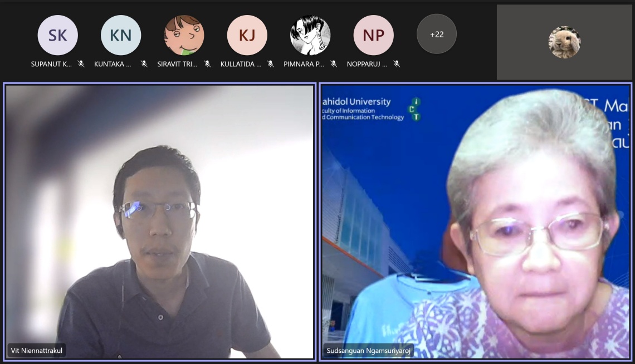Viewport: 635px width, 364px height.
Task: Click muted mic icon beside Nopparuj
Action: coord(397,64)
